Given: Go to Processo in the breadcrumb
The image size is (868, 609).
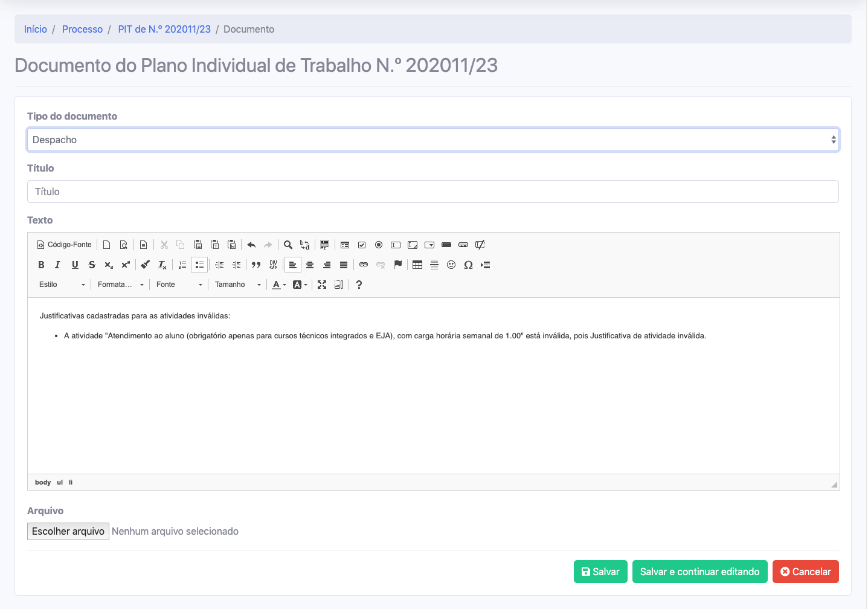Looking at the screenshot, I should [82, 29].
